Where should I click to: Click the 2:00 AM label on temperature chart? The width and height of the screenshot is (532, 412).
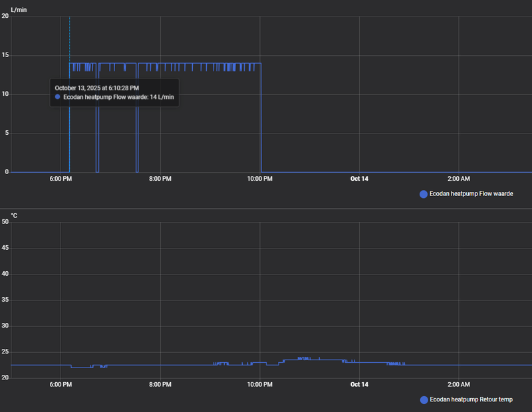pyautogui.click(x=459, y=385)
